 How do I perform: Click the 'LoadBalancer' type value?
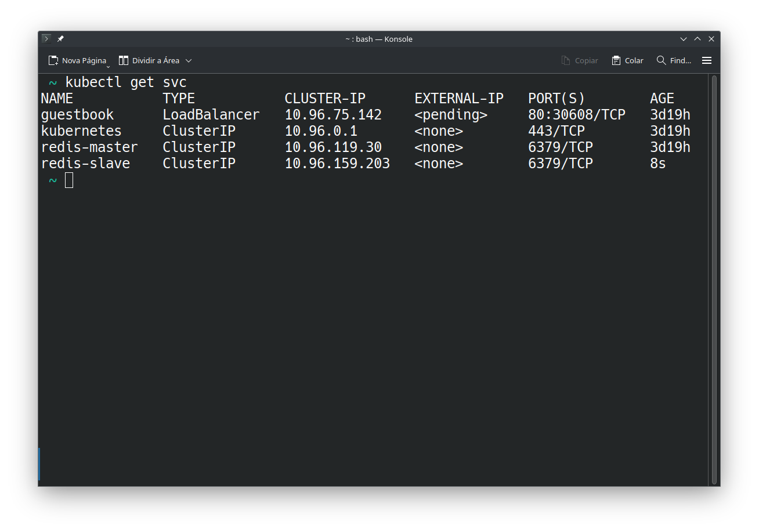[211, 115]
